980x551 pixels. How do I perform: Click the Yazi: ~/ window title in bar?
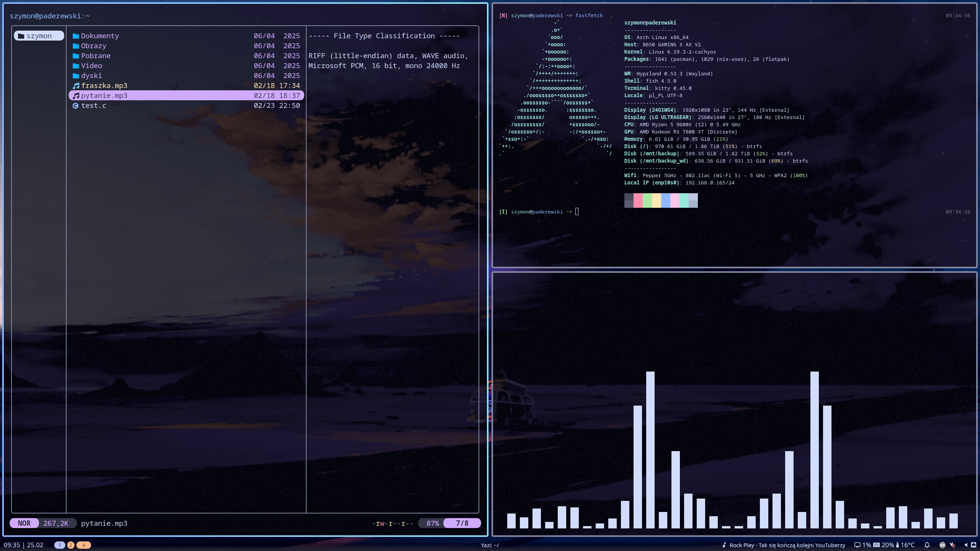point(490,545)
